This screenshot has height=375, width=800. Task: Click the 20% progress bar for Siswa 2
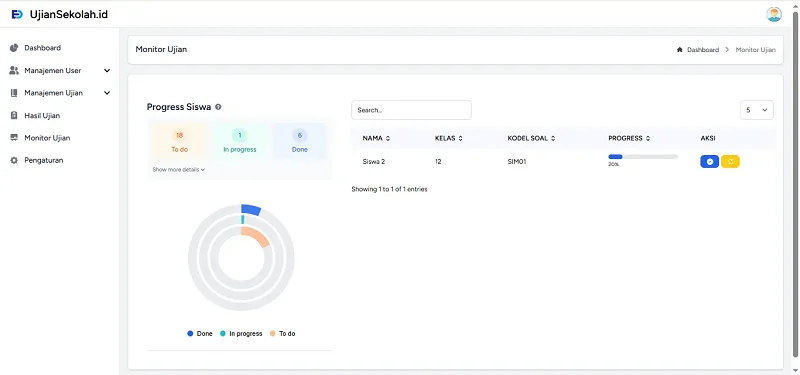pos(643,157)
